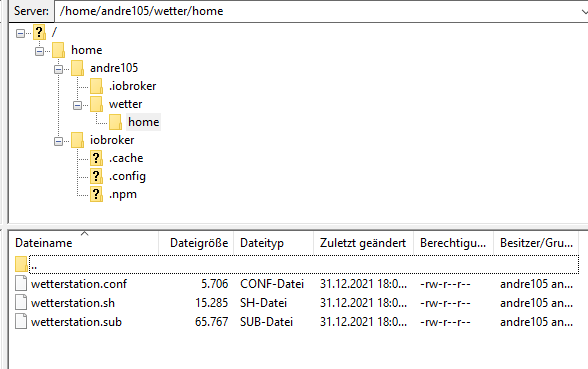Click the root directory question-mark folder icon

click(x=39, y=32)
